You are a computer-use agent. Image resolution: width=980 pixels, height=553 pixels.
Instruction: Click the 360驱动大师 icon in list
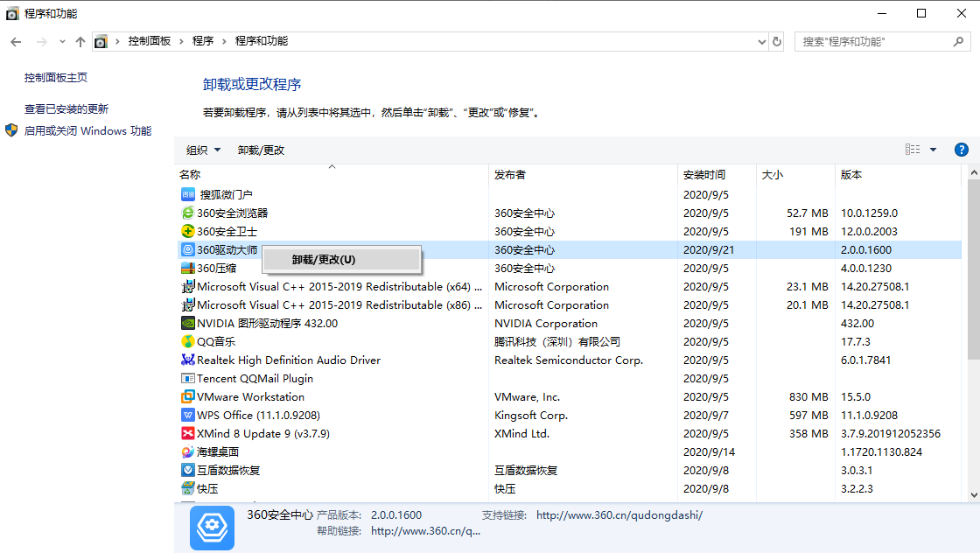187,250
